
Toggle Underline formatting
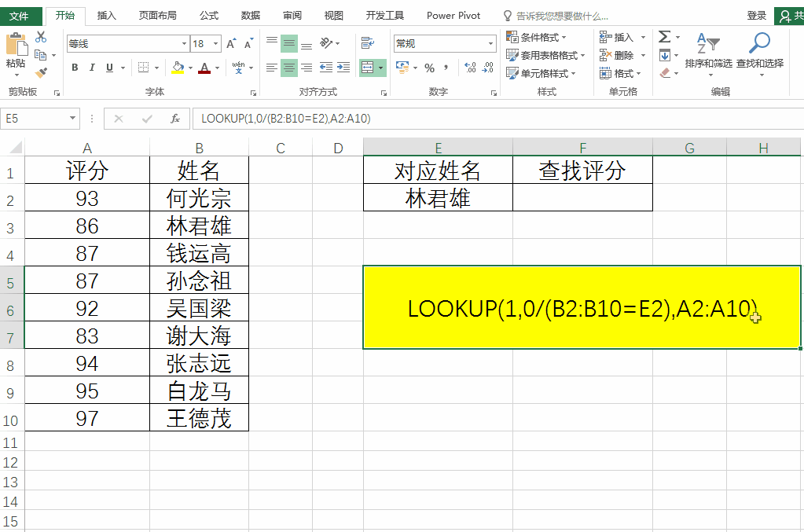click(x=109, y=67)
